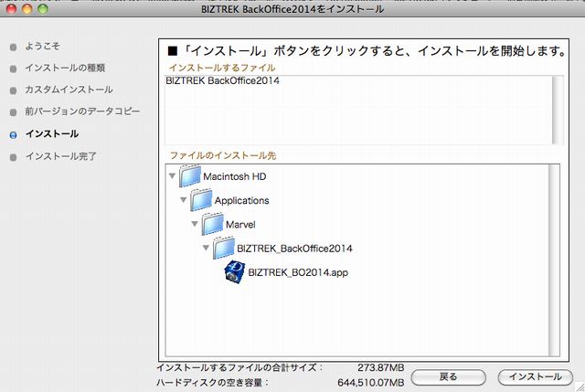Toggle the BIZTREK_BackOffice2014 folder disclosure triangle
The height and width of the screenshot is (392, 585).
tap(206, 248)
